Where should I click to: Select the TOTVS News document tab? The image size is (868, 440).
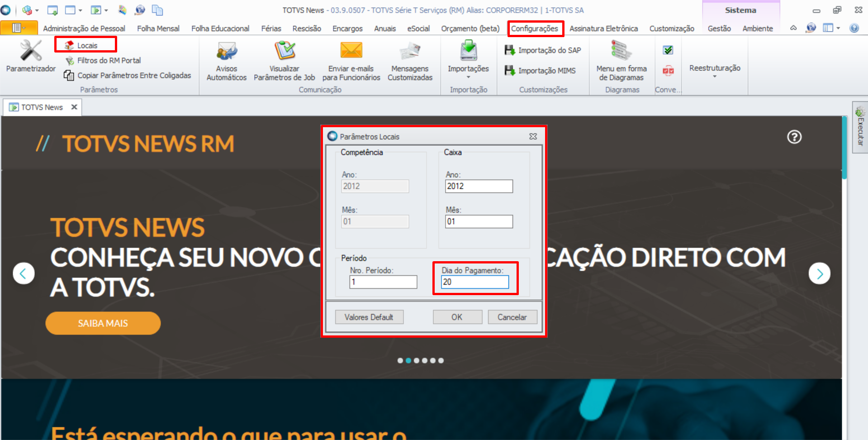42,107
